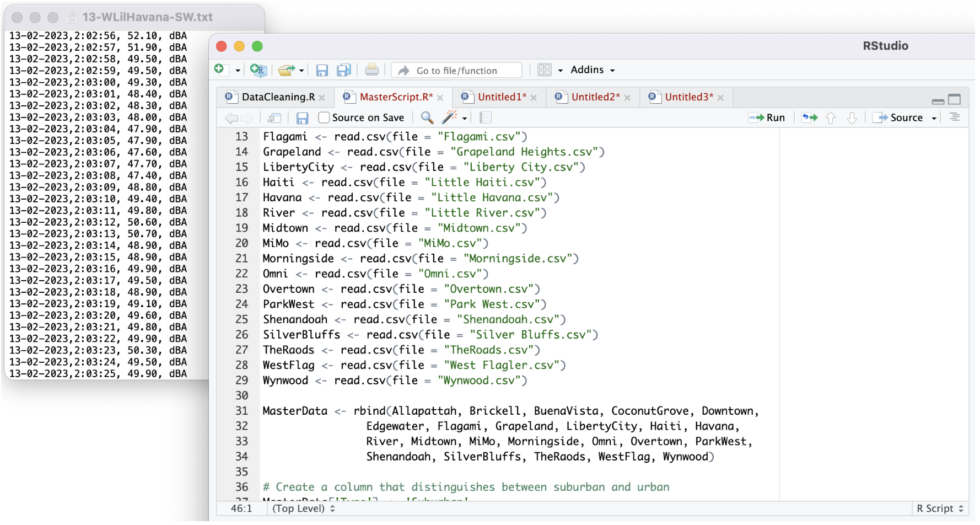
Task: Click the Compile Report notebook icon
Action: (486, 117)
